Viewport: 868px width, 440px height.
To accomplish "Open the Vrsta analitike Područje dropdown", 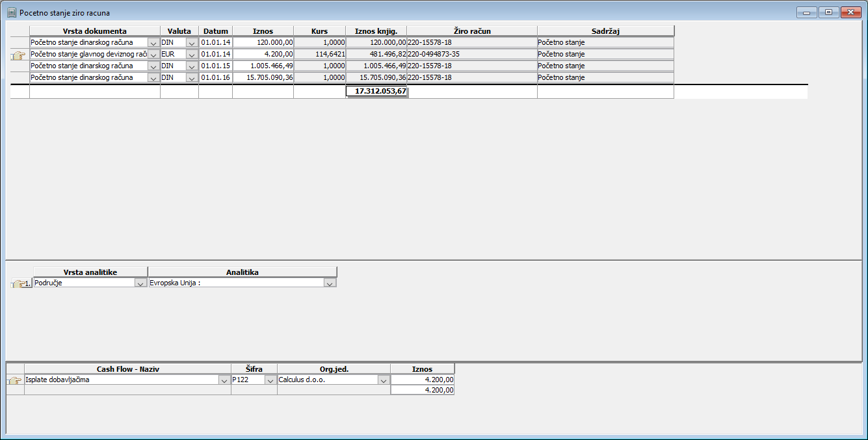I will (x=140, y=283).
